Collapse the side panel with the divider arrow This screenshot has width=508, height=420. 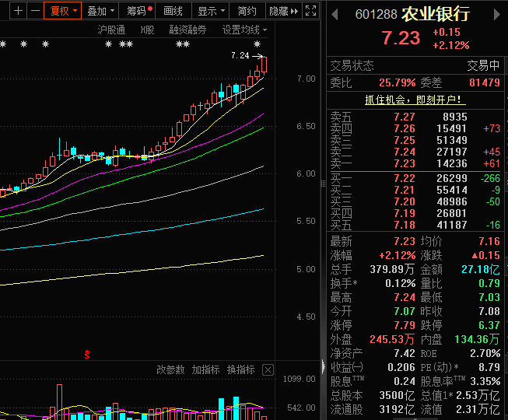pyautogui.click(x=324, y=366)
